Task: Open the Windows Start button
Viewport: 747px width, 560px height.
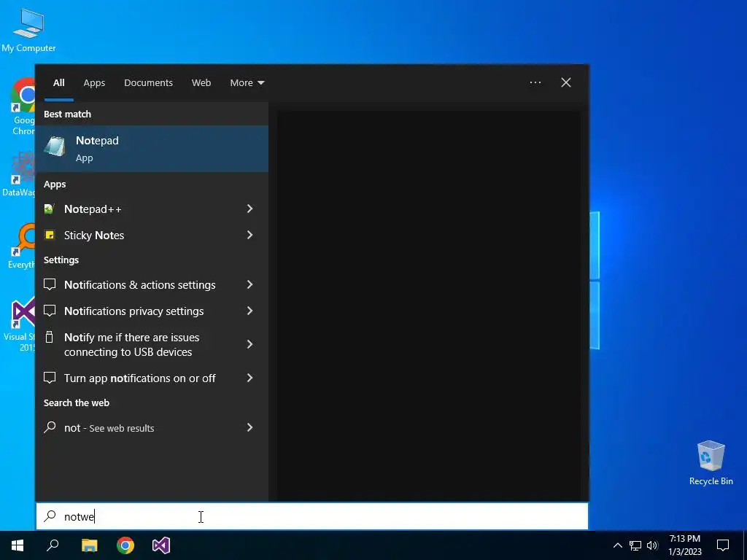Action: 18,545
